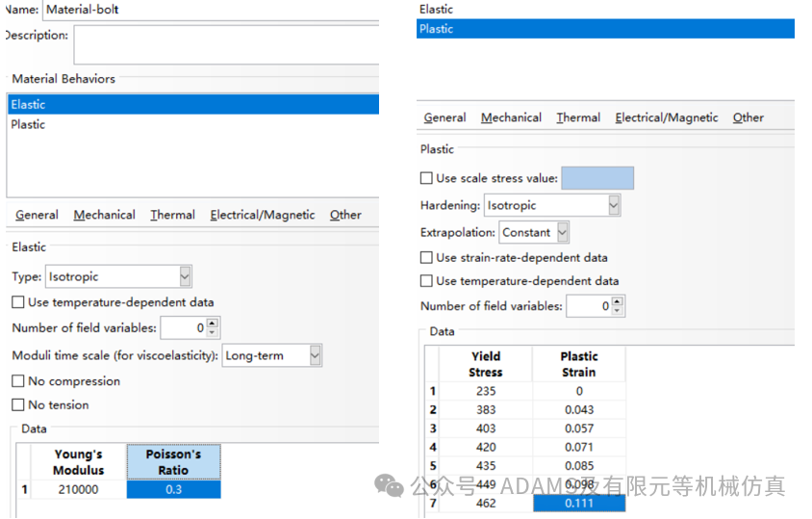This screenshot has width=812, height=519.
Task: Click the scale stress value field
Action: (597, 178)
